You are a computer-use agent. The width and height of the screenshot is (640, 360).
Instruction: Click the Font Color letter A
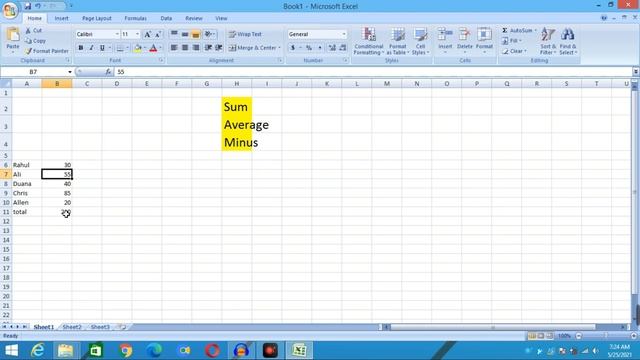pos(153,48)
